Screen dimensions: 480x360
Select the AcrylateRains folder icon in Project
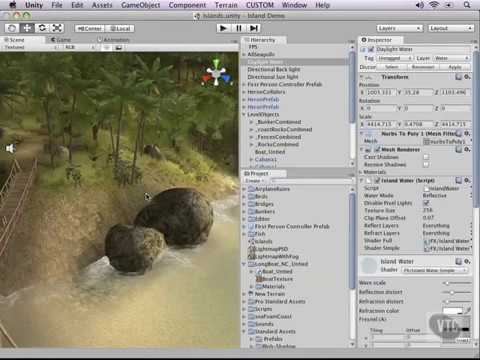point(251,189)
